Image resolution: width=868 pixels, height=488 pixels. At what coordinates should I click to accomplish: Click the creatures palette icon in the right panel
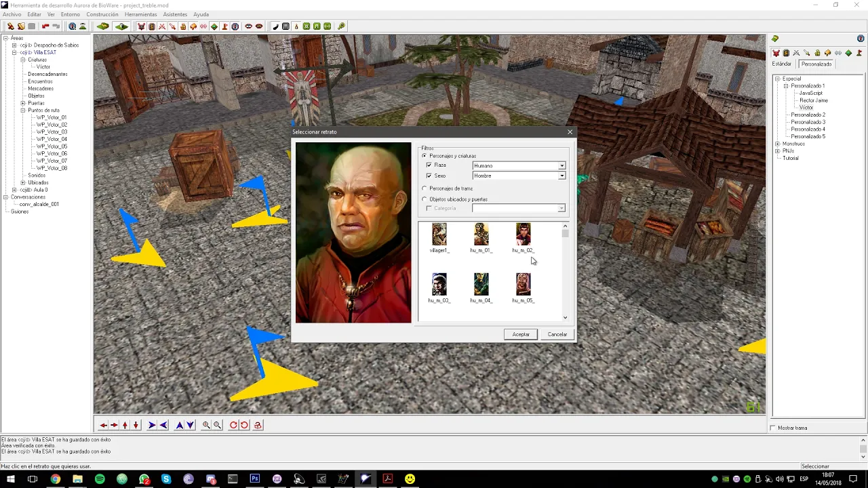point(776,53)
